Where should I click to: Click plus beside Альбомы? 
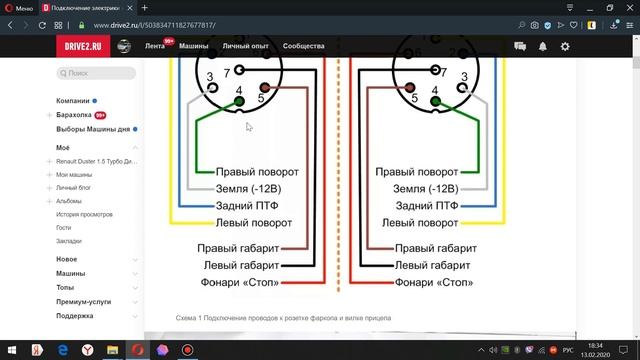49,201
